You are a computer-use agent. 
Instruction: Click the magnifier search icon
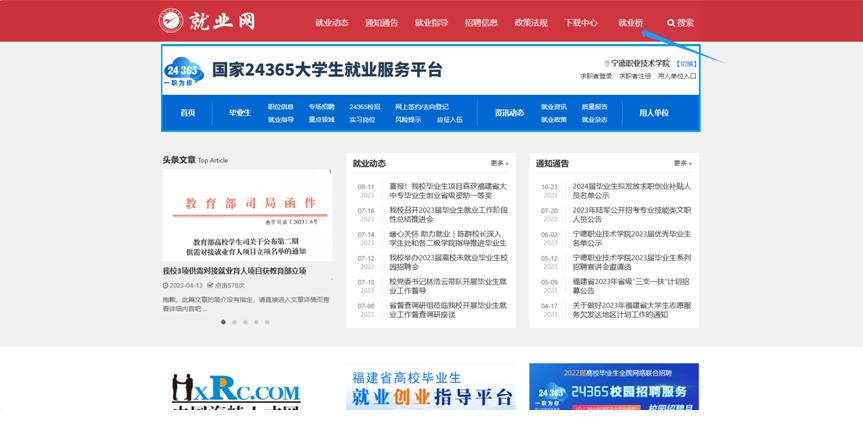(x=671, y=23)
